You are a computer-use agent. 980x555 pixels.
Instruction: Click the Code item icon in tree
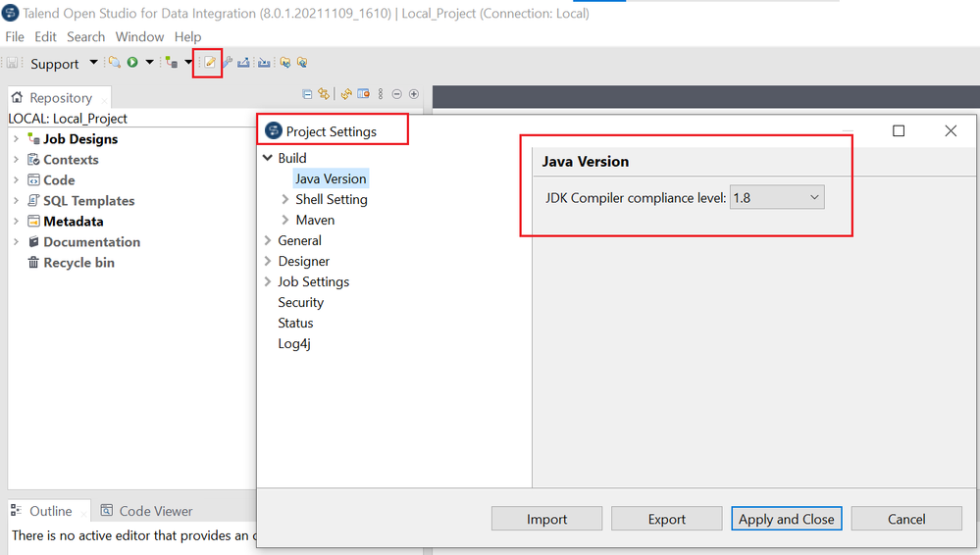coord(33,180)
